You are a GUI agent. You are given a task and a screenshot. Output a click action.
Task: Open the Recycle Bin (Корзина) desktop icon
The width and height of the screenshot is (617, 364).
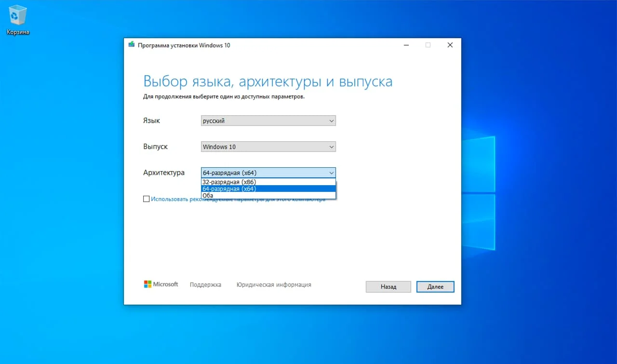click(18, 20)
